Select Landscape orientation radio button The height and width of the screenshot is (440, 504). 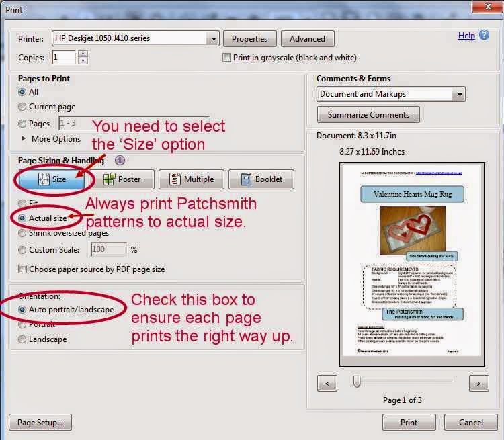point(22,339)
